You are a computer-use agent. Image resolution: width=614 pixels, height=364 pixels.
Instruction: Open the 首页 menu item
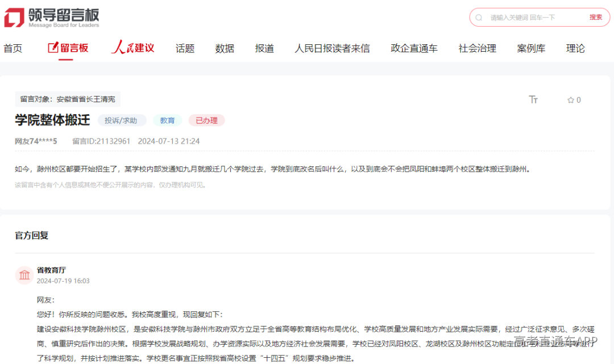pos(13,49)
